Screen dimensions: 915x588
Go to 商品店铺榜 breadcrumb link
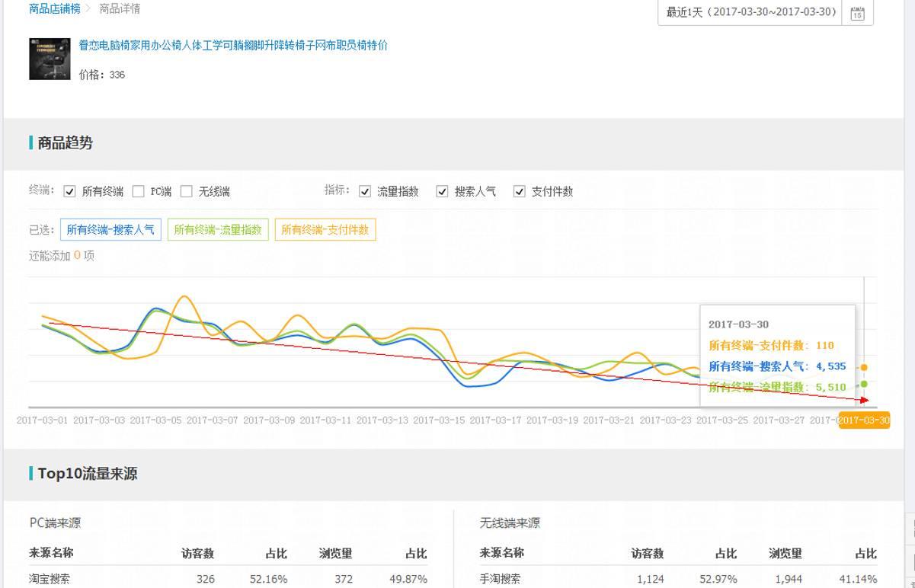pos(54,8)
